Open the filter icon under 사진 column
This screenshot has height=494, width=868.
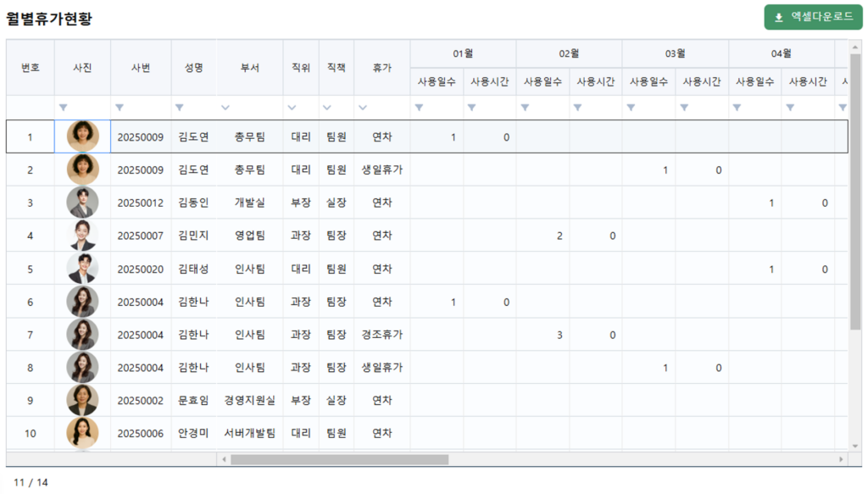click(64, 108)
